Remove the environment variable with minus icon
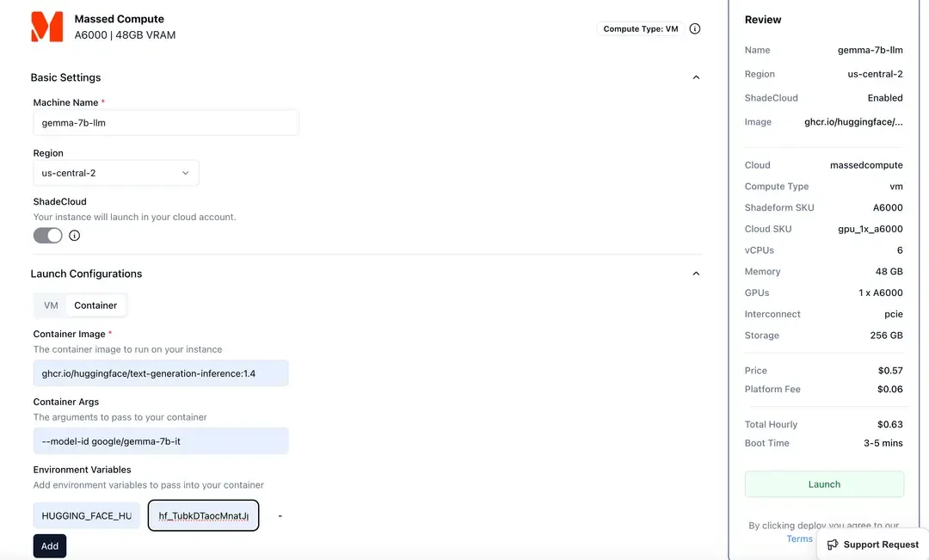Screen dimensions: 929x560 pos(280,516)
